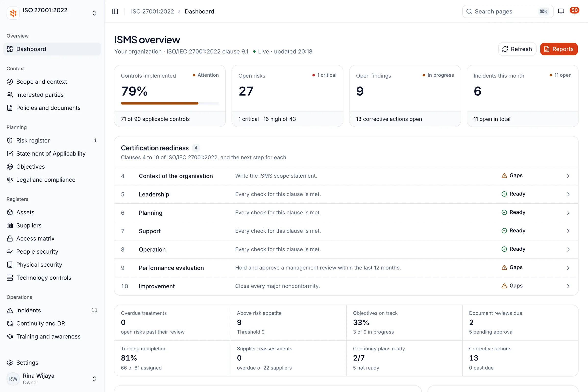Open Dashboard in the sidebar

(x=52, y=49)
